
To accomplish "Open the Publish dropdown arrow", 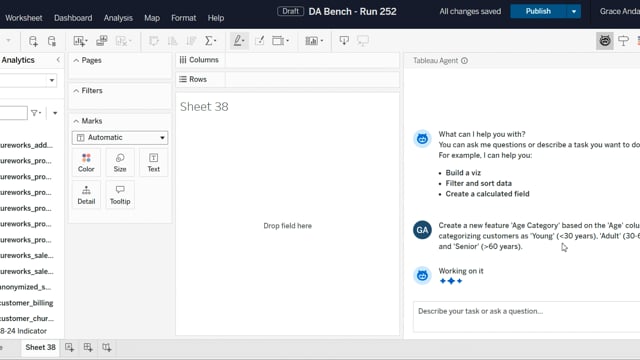I will pyautogui.click(x=573, y=11).
